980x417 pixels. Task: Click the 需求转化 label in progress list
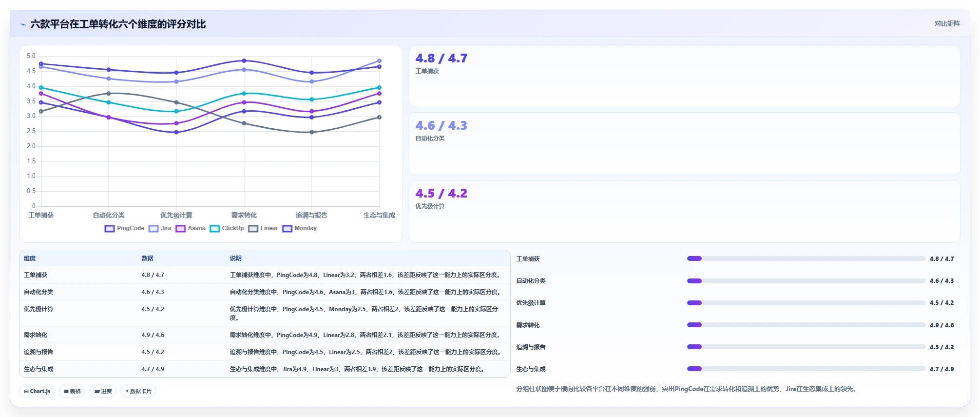click(528, 325)
